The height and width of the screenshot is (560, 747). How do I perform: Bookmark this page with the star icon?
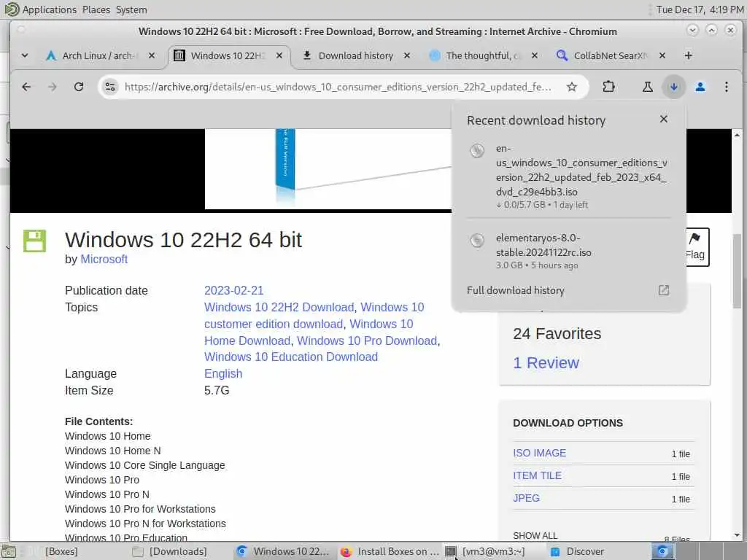tap(572, 87)
